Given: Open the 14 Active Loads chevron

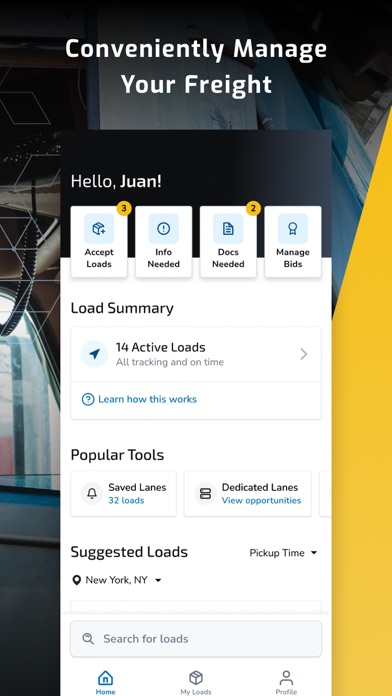Looking at the screenshot, I should pos(304,354).
